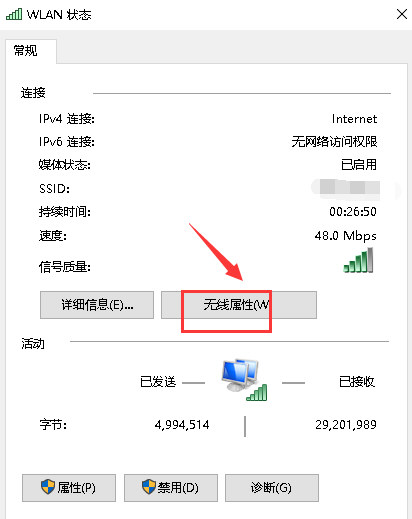Screen dimensions: 412x519
Task: Click the 已接收 label
Action: (357, 382)
